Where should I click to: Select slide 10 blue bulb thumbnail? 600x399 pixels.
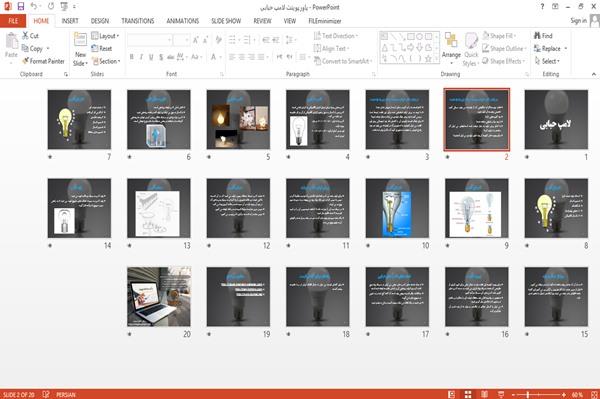point(397,208)
